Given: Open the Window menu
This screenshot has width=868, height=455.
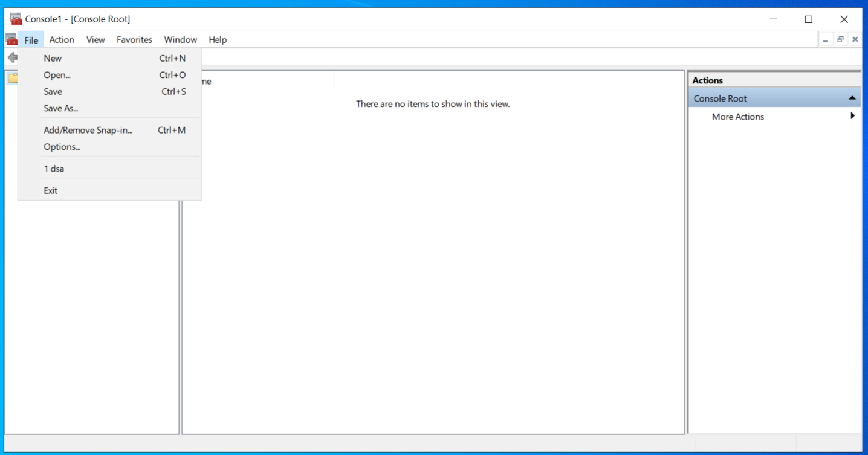Looking at the screenshot, I should [x=180, y=39].
